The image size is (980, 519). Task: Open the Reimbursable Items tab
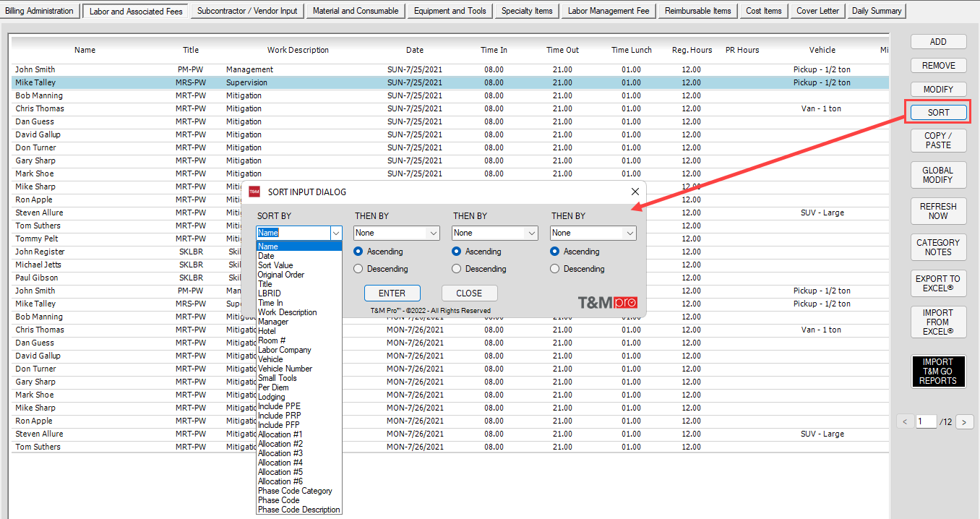(x=698, y=11)
